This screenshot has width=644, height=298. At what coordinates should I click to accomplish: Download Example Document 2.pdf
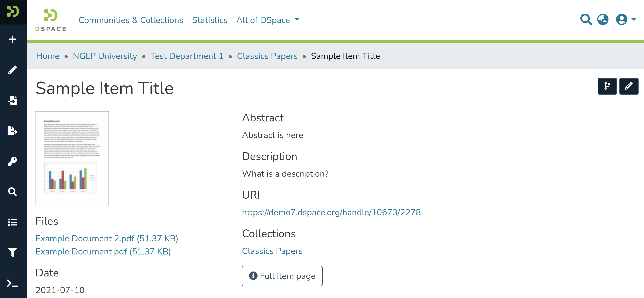(x=107, y=239)
